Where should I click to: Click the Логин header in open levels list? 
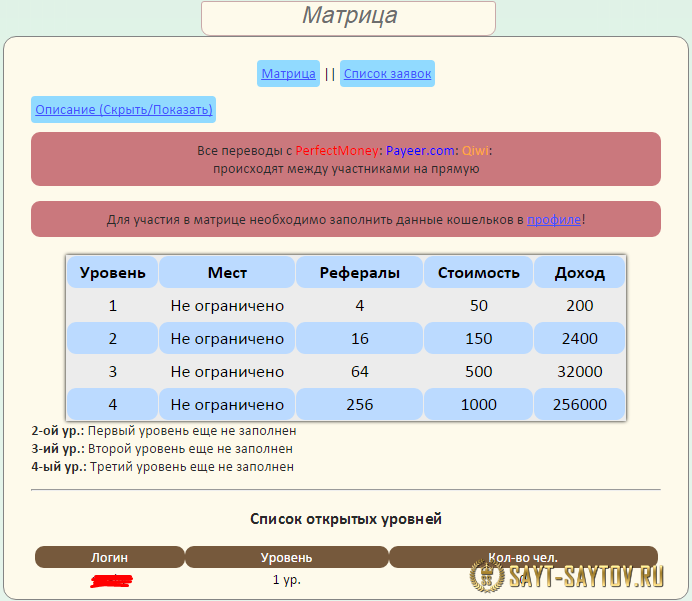110,557
